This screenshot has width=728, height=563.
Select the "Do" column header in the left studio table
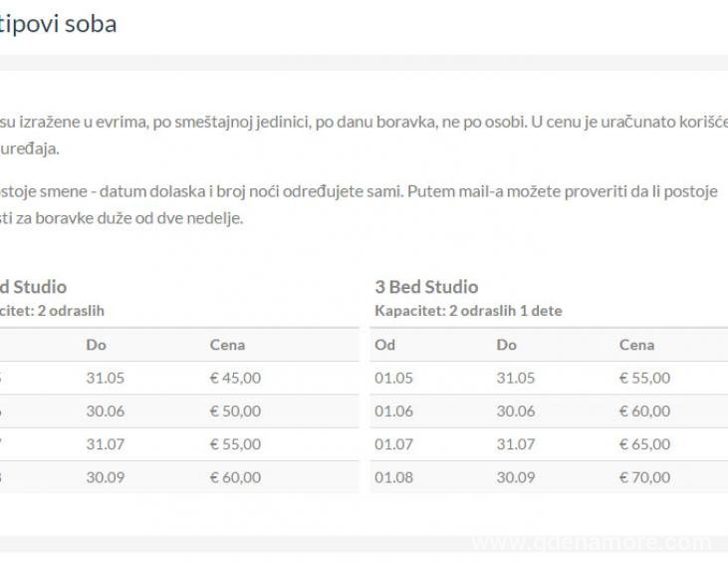[x=96, y=345]
